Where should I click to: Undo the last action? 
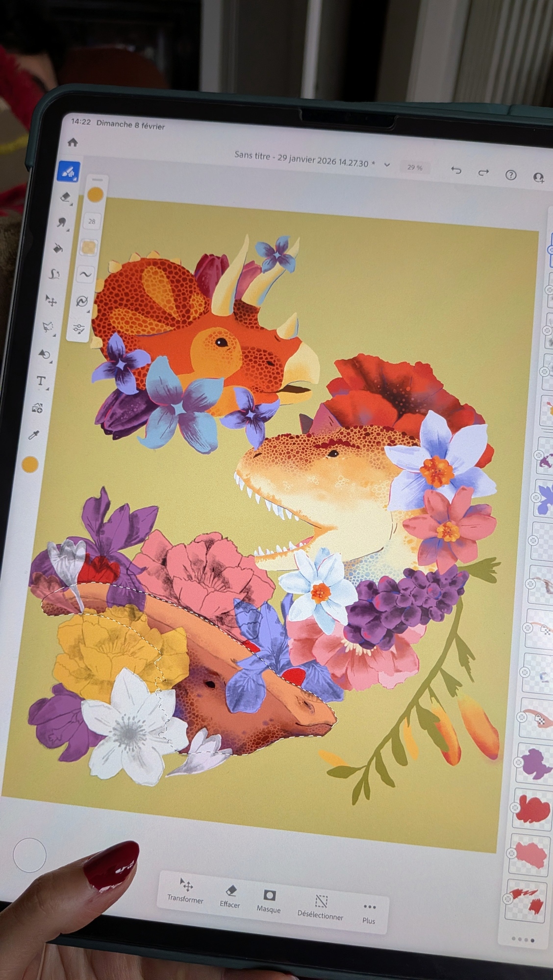coord(456,171)
